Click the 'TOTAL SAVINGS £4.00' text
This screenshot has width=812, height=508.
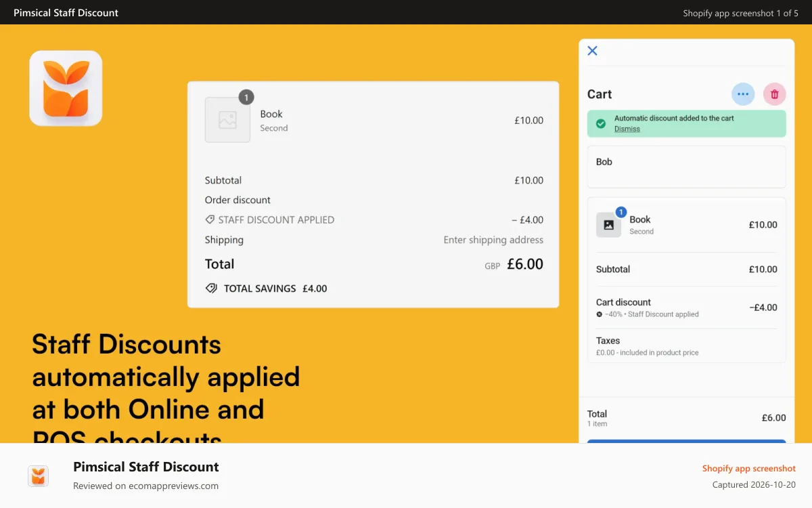[x=275, y=289]
